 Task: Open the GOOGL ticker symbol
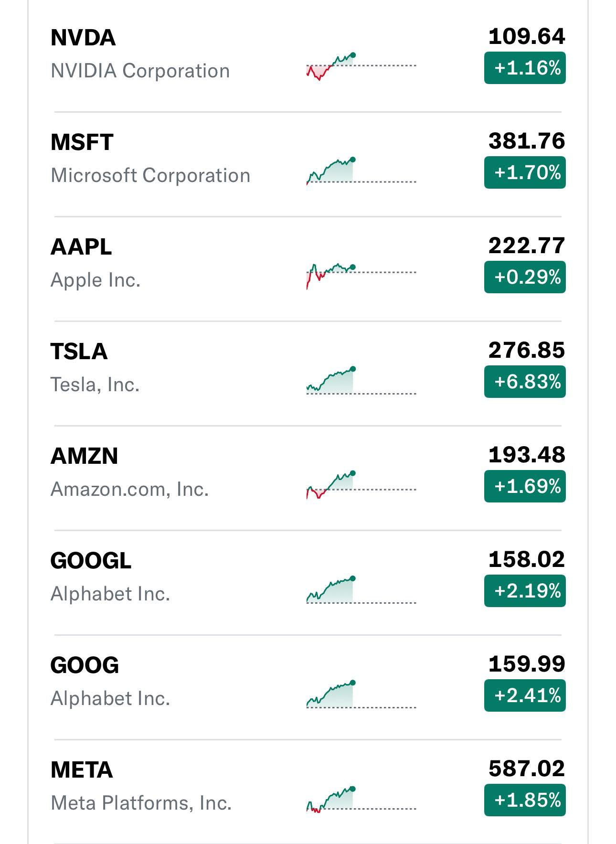(x=91, y=561)
